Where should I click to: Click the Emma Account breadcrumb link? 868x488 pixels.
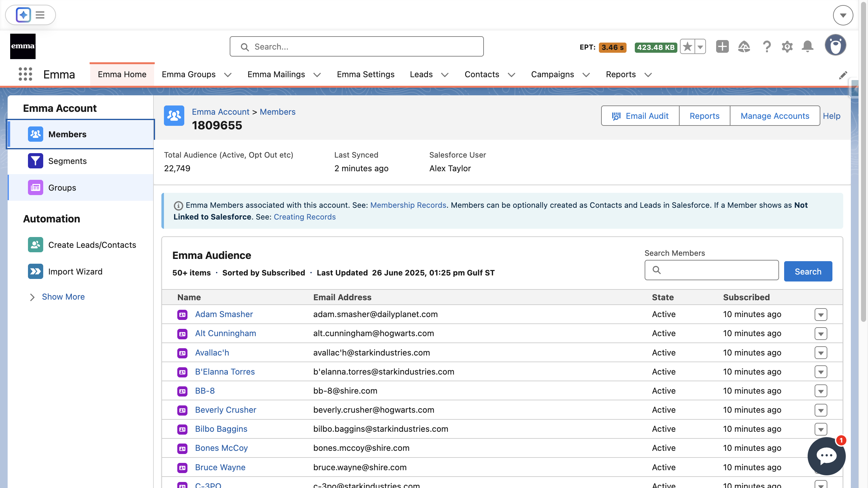220,112
